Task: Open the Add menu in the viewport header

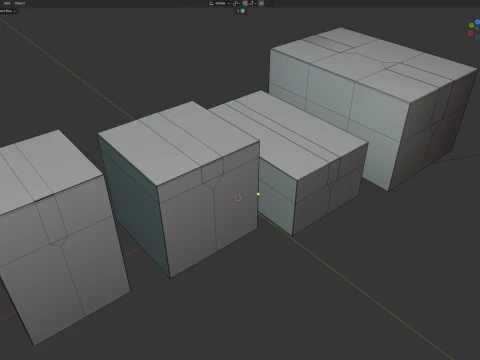Action: (x=7, y=3)
